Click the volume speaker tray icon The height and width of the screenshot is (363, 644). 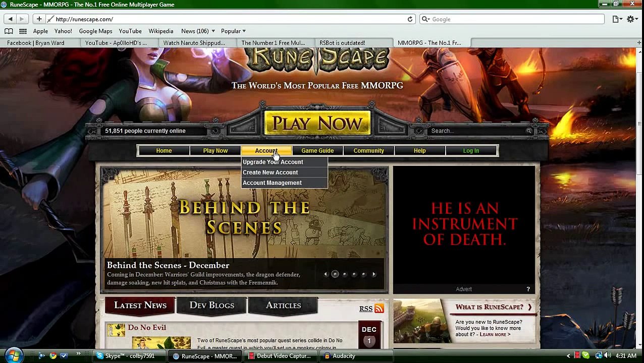click(x=608, y=356)
